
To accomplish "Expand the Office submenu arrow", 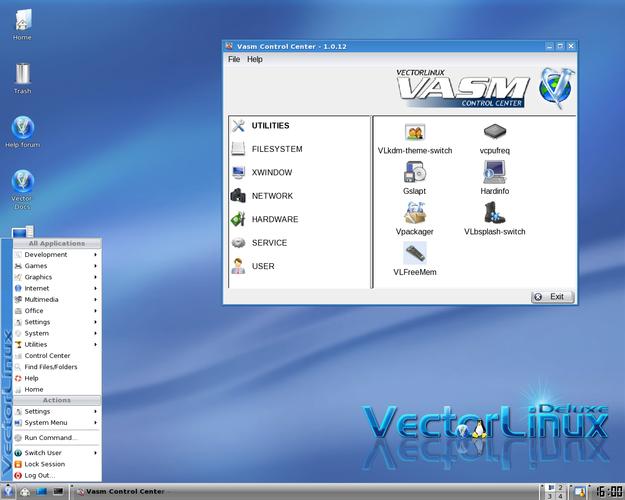I will 96,311.
